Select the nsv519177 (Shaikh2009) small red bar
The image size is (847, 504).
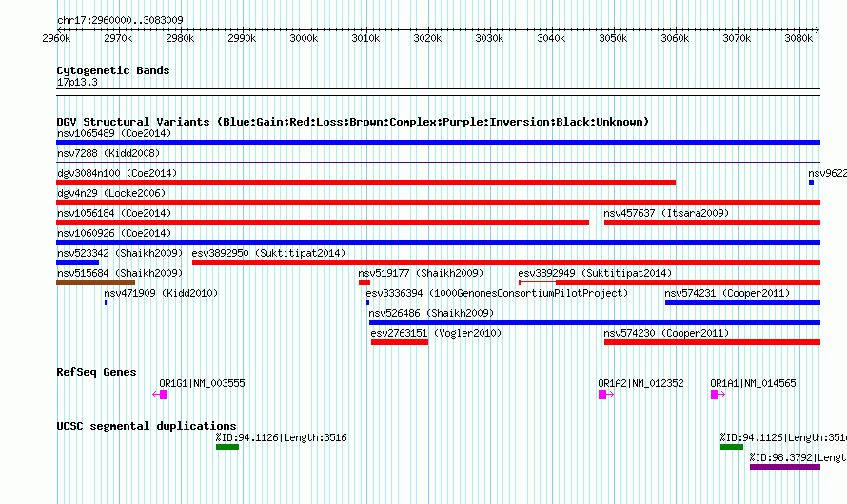pos(364,282)
